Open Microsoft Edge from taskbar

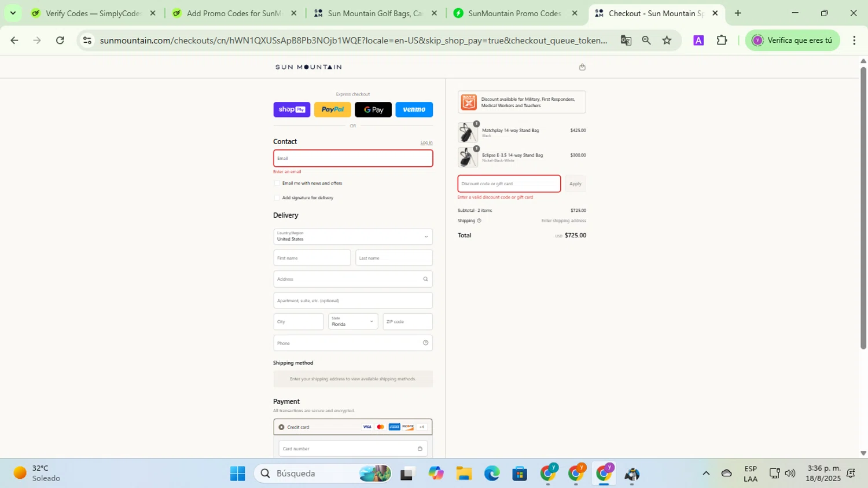click(x=492, y=474)
